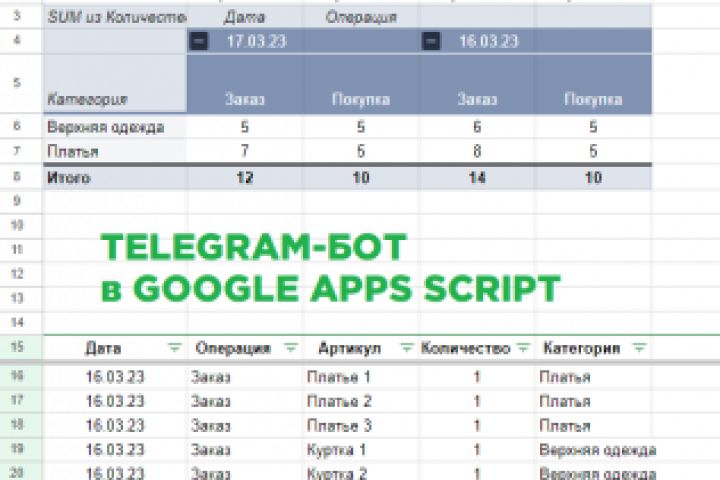Select the 'Категория' pivot label cell

pos(115,84)
